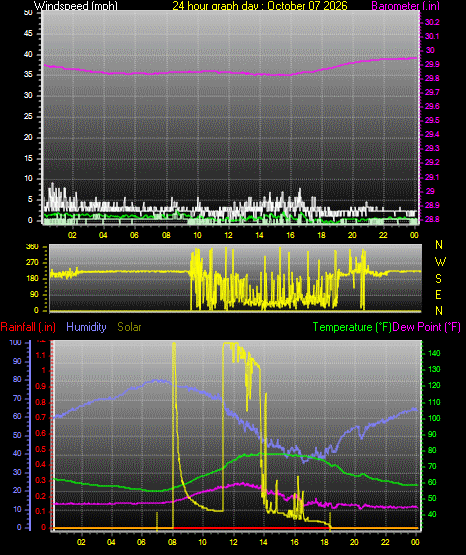Click the "110" temperature axis value
This screenshot has height=555, width=466.
[434, 402]
